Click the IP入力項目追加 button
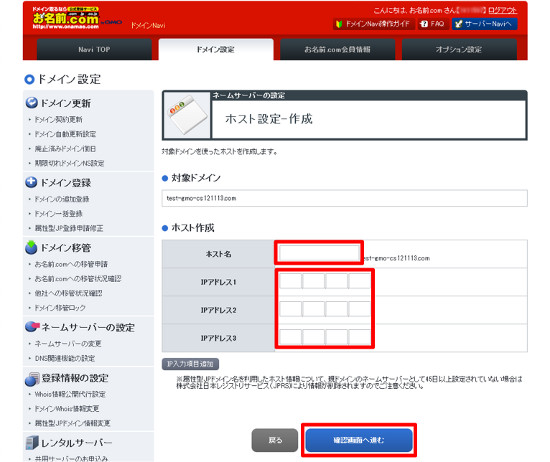 click(190, 364)
